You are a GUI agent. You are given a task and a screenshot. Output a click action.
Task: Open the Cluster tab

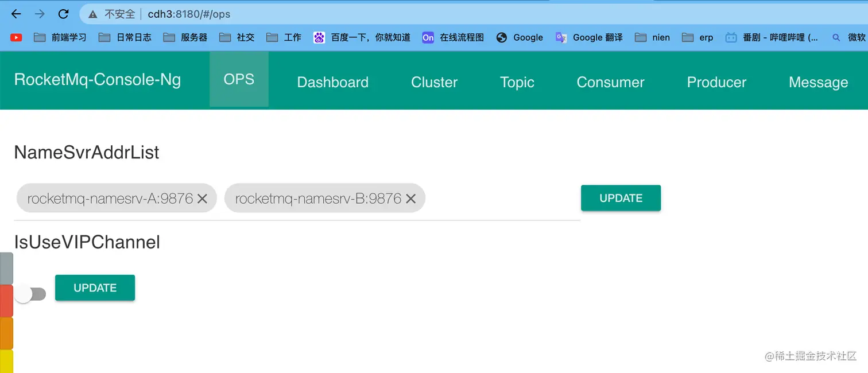pos(434,82)
